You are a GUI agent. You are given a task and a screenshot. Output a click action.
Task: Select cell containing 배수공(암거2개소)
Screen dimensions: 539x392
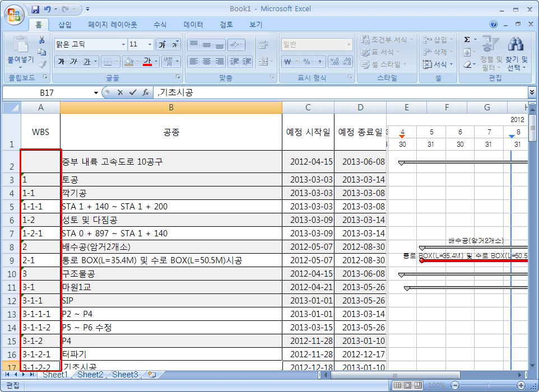pos(171,247)
